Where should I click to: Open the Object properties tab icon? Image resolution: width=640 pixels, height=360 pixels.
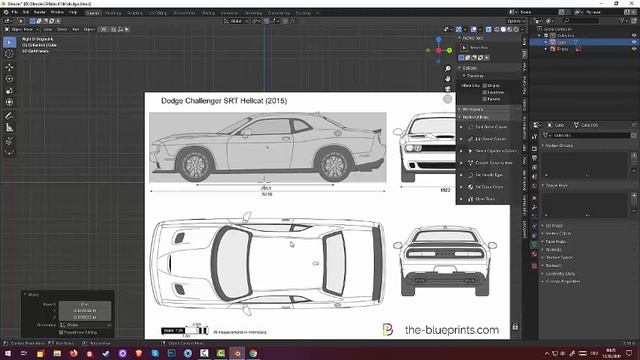534,198
